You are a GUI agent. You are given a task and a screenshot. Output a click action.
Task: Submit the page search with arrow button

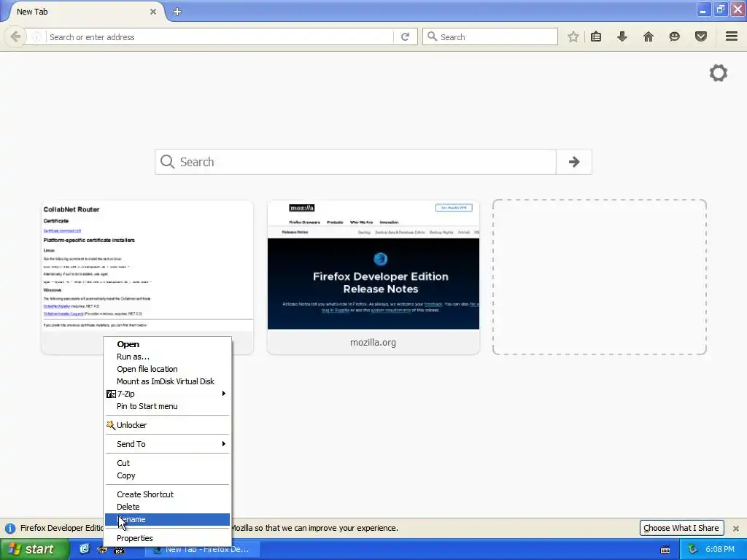click(x=574, y=162)
